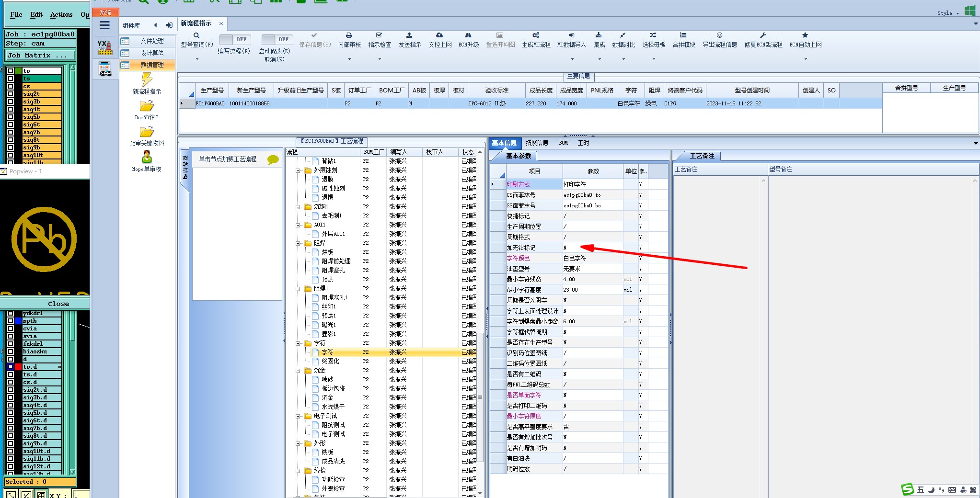This screenshot has width=980, height=498.
Task: Open the 文件处理 component group
Action: (x=147, y=41)
